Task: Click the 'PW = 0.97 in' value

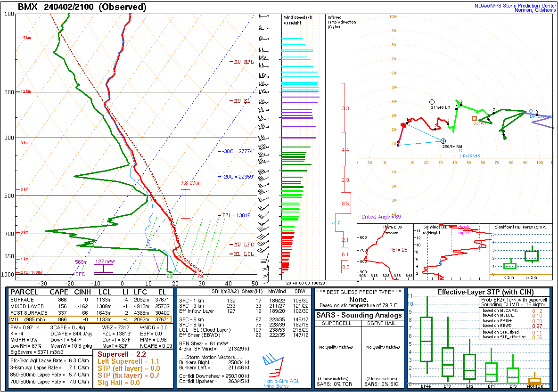Action: (x=25, y=327)
